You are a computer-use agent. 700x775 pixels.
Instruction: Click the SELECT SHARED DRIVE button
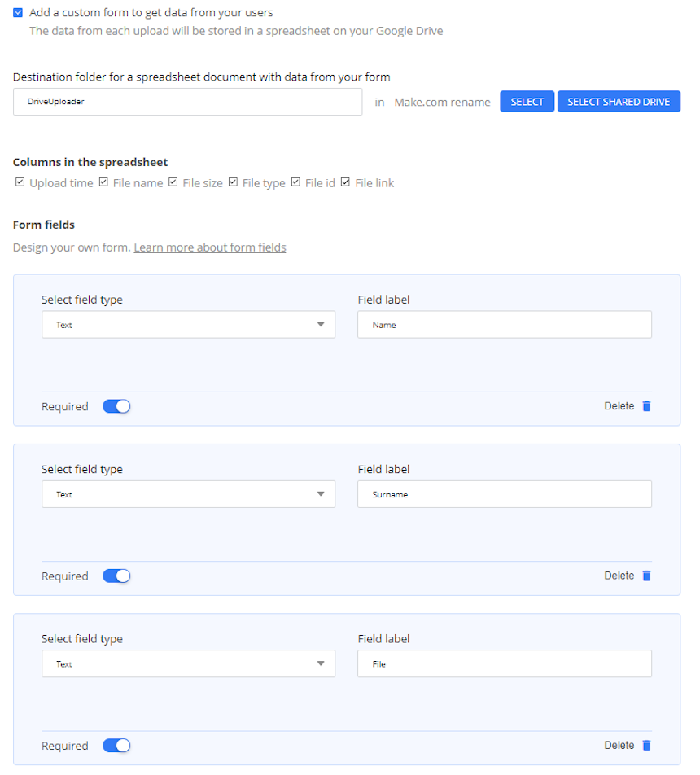pyautogui.click(x=619, y=102)
